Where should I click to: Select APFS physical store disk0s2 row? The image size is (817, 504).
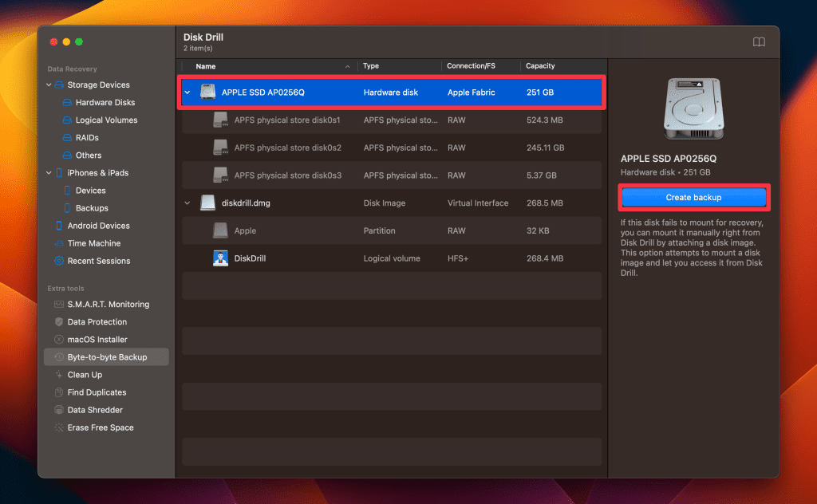click(x=392, y=148)
